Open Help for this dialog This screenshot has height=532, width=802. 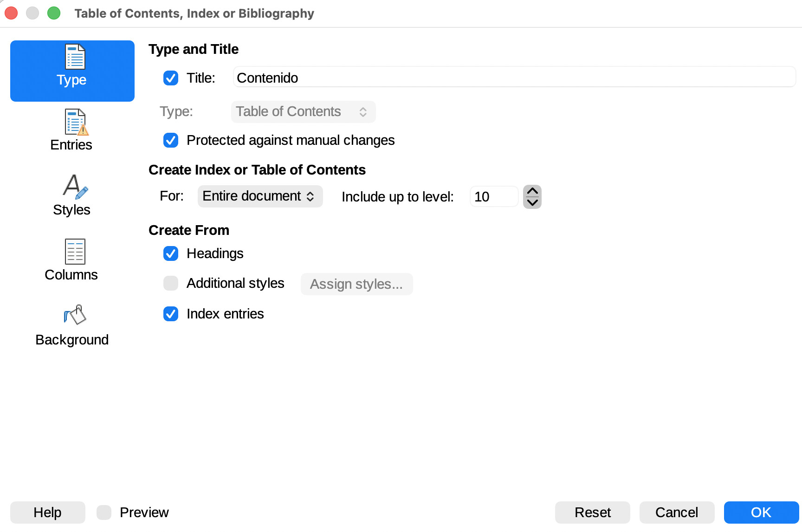tap(47, 513)
